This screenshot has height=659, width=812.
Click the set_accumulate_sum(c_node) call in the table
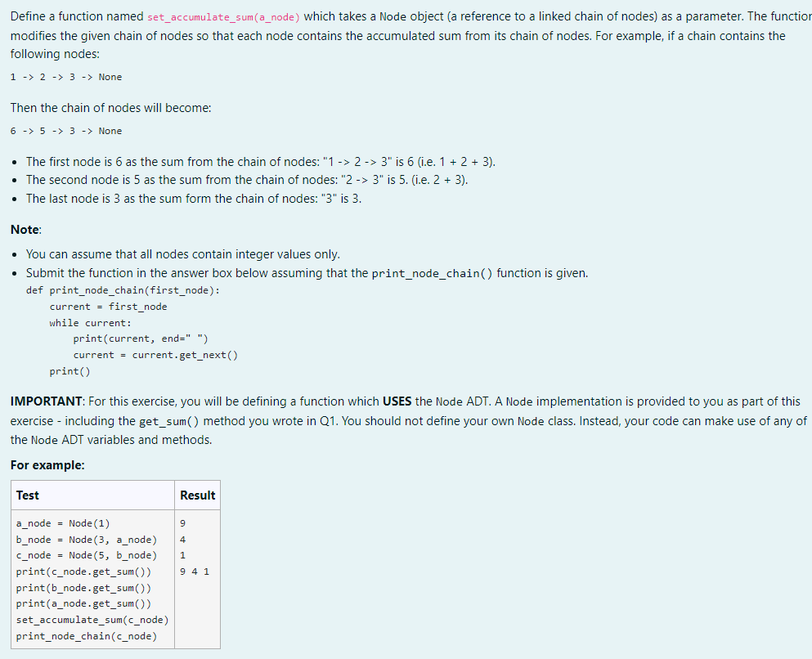coord(92,620)
